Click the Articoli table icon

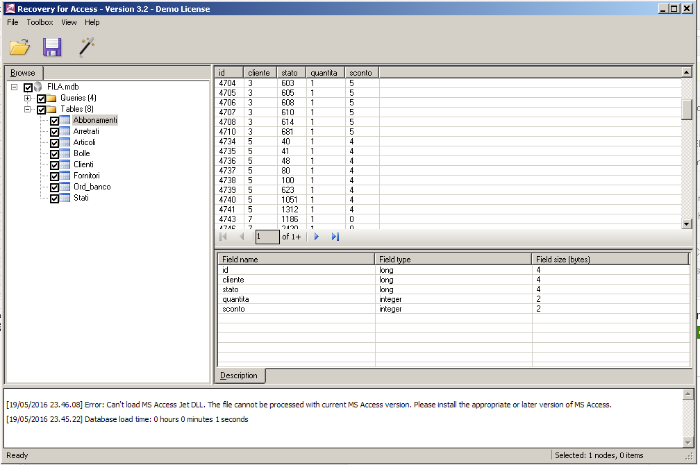pos(65,143)
